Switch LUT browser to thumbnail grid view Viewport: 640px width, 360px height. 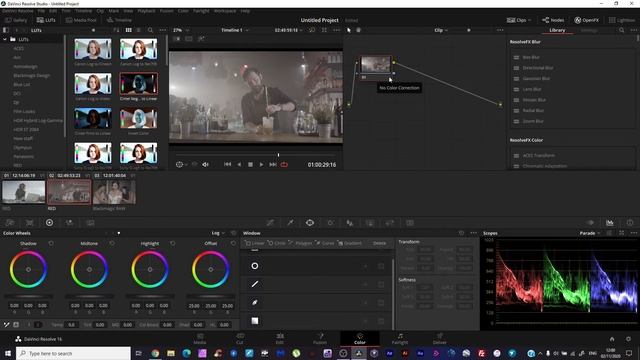pyautogui.click(x=129, y=30)
